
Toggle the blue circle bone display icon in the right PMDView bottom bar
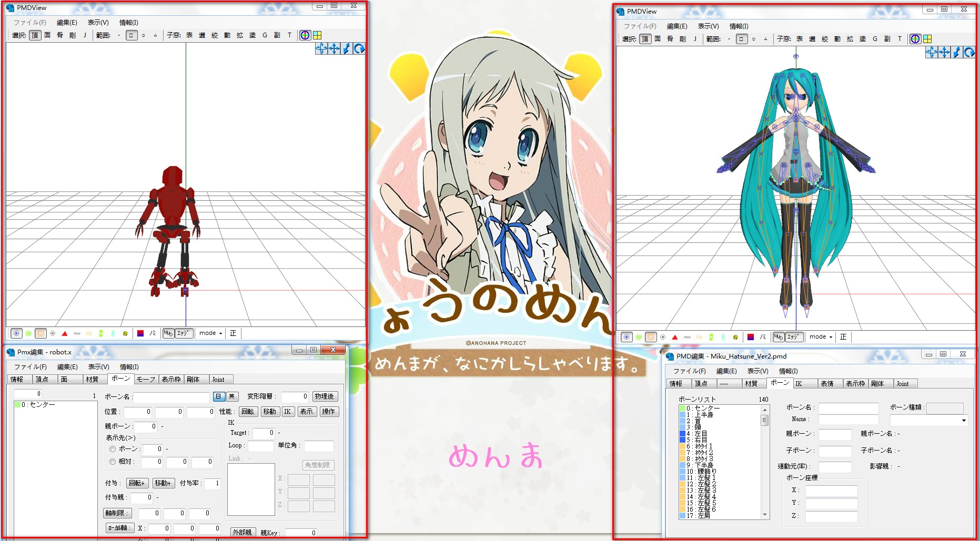click(x=627, y=337)
